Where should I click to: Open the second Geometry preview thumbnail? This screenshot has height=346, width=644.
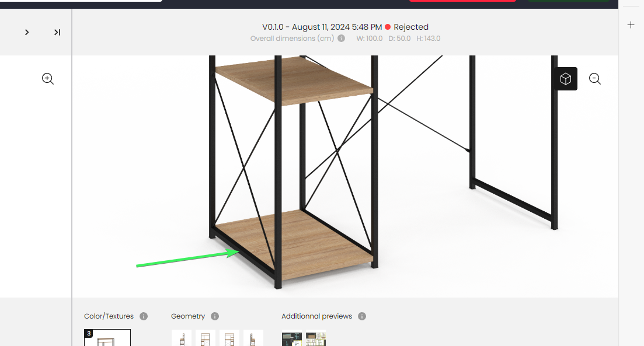206,338
